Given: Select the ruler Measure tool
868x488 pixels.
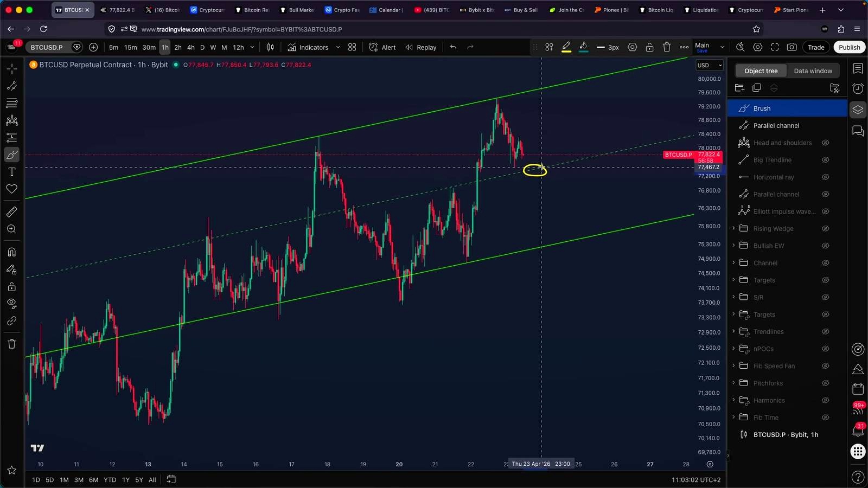Looking at the screenshot, I should pyautogui.click(x=12, y=212).
